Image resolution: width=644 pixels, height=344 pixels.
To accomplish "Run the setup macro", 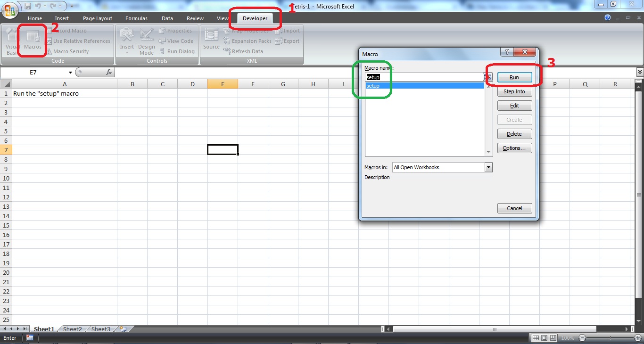I will click(x=514, y=77).
